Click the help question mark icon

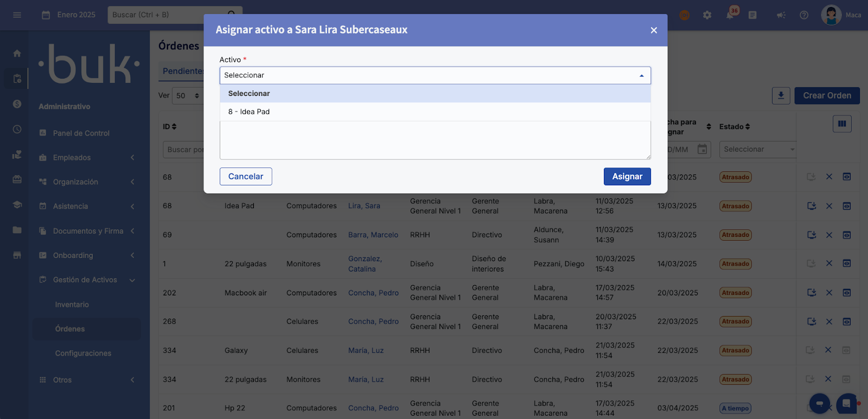tap(804, 15)
